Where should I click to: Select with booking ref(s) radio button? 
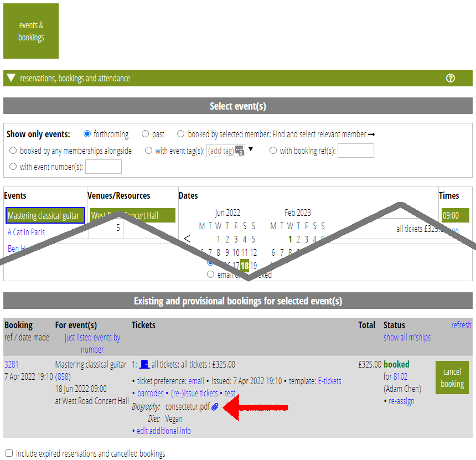[x=273, y=151]
